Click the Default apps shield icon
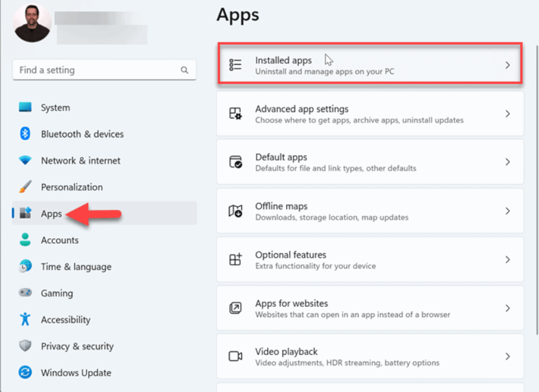Viewport: 539px width, 392px height. 236,162
